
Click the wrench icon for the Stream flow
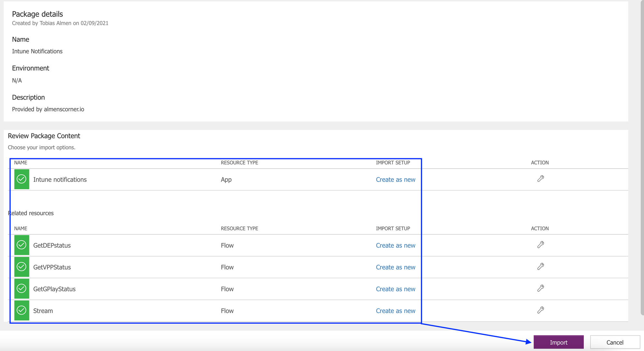[x=541, y=310]
